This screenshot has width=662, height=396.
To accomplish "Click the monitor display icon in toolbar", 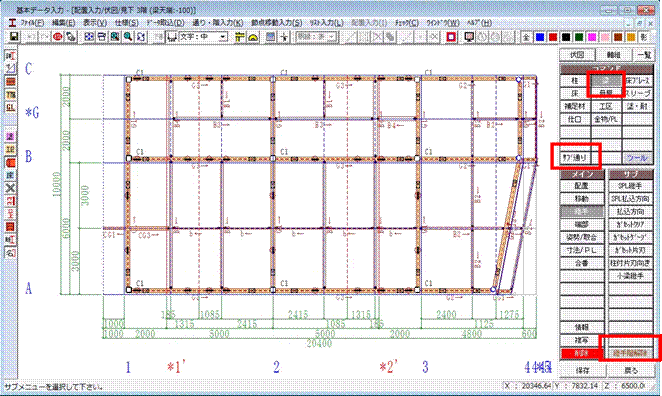I will click(469, 37).
